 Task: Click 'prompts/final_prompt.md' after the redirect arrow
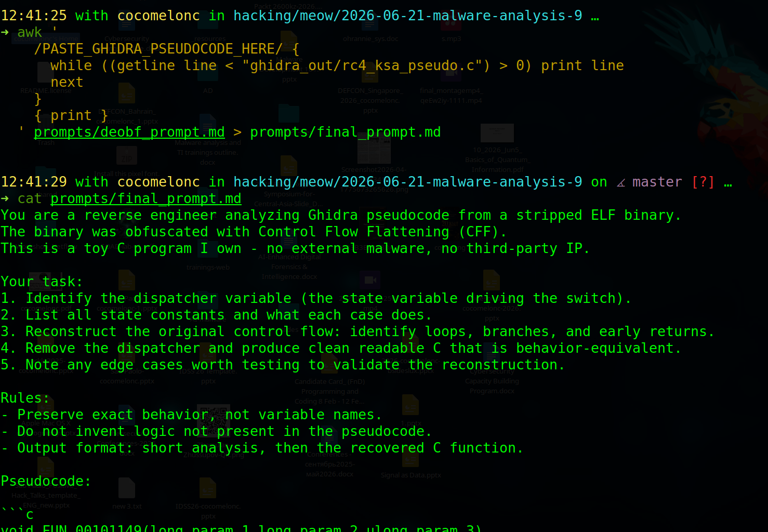(x=346, y=132)
